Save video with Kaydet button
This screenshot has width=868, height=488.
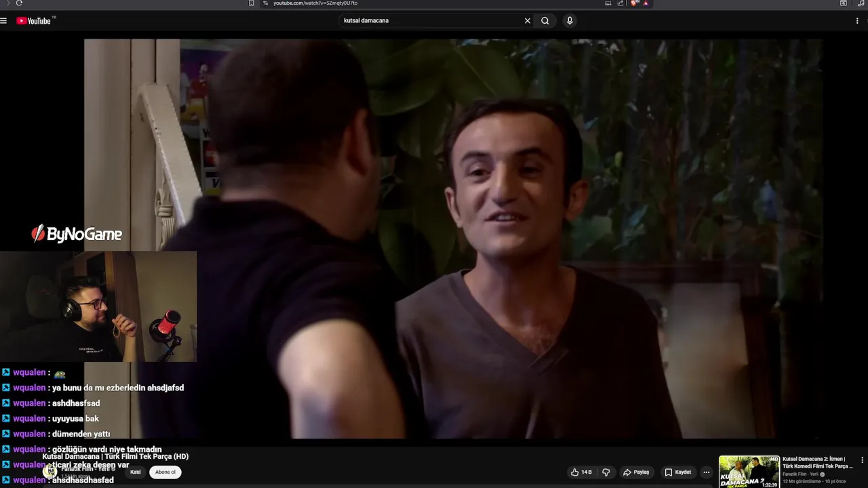[677, 472]
